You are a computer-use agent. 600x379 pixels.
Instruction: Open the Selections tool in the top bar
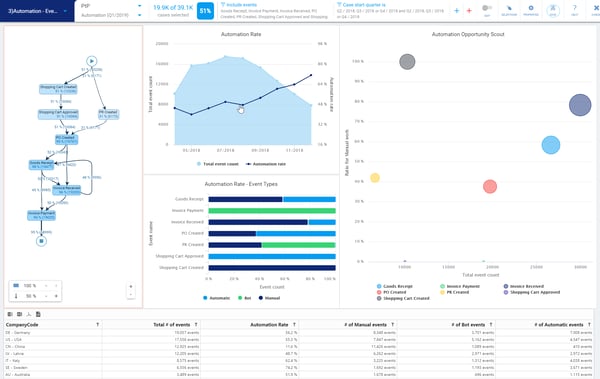(509, 10)
